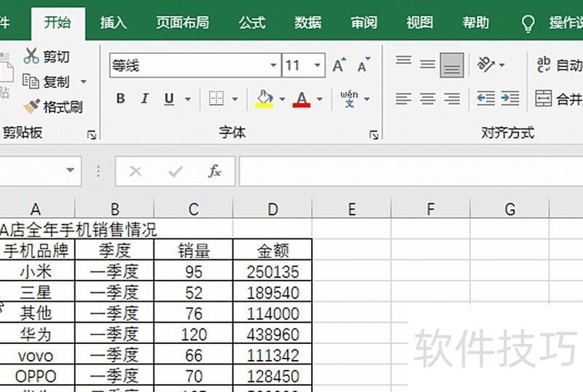Viewport: 583px width, 392px height.
Task: Select column A header
Action: [x=36, y=209]
